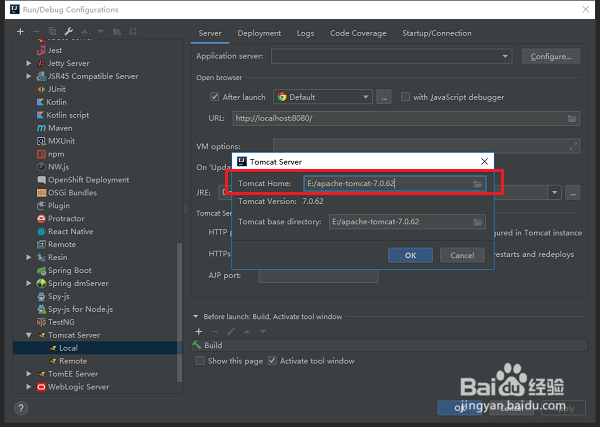The image size is (600, 427).
Task: Open the Startup/Connection tab
Action: pyautogui.click(x=437, y=33)
